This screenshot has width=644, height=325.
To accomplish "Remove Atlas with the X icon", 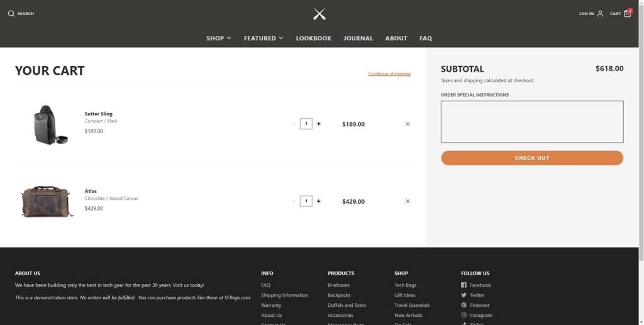I will coord(408,201).
